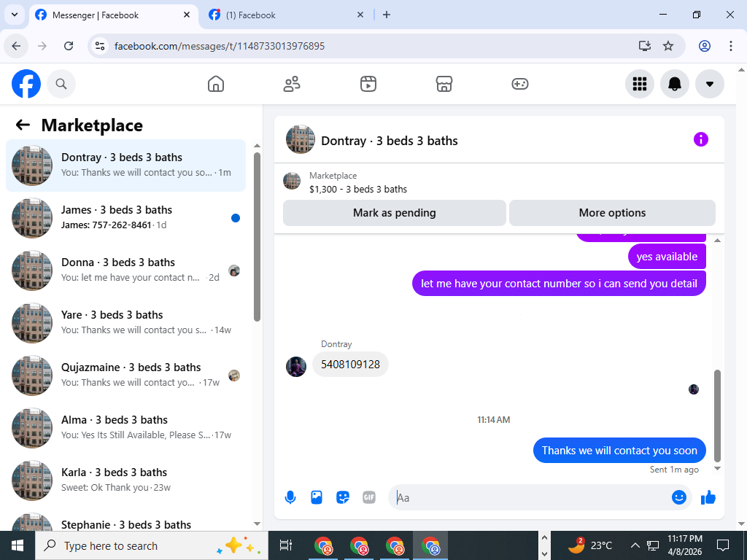Click the Mark as pending button

[395, 213]
